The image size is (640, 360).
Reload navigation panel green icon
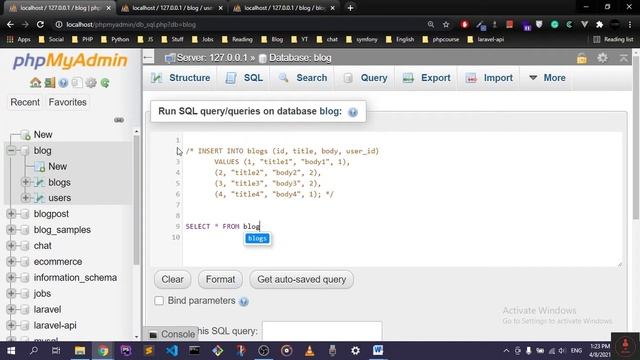(105, 83)
